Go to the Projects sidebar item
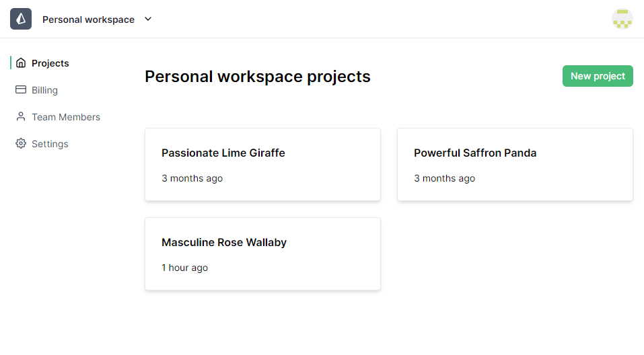 click(x=50, y=63)
